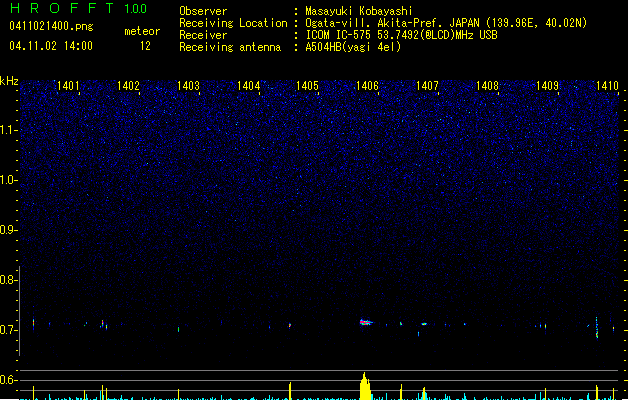Click the 1.1 kHz axis label
This screenshot has width=629, height=400.
[x=8, y=130]
